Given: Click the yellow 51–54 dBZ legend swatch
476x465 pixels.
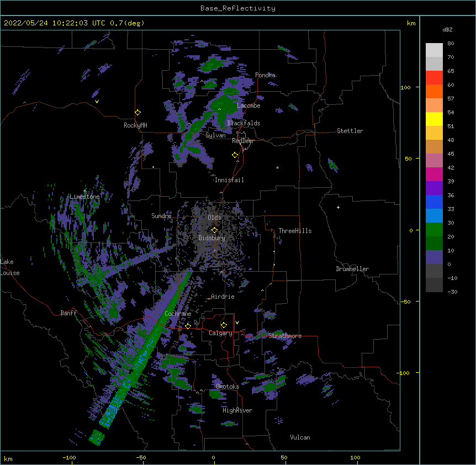Looking at the screenshot, I should point(434,119).
